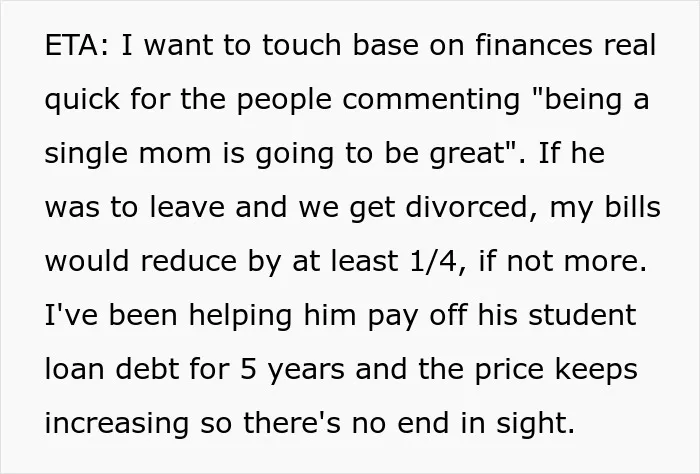Click the words 'I've been helping'
The image size is (700, 474).
click(168, 316)
